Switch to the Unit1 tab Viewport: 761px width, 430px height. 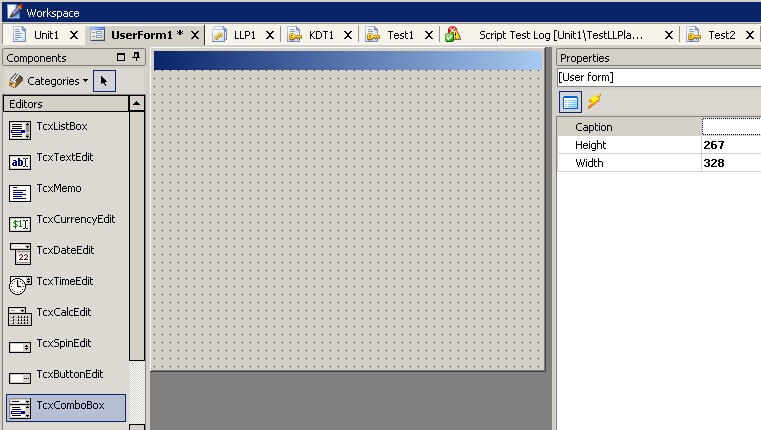tap(38, 35)
